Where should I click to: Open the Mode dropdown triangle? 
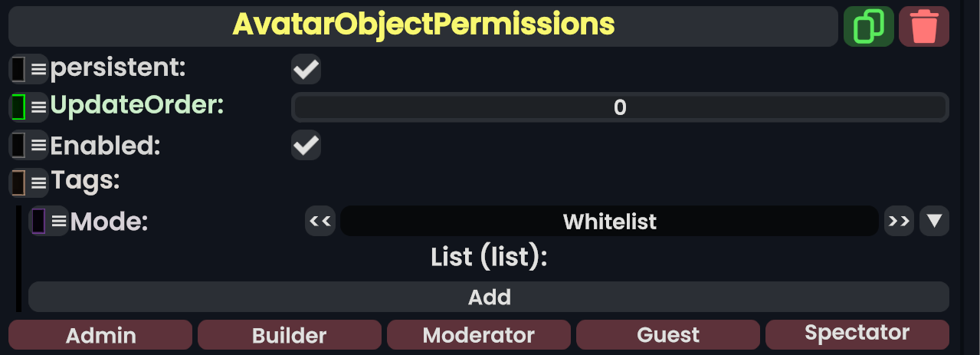tap(934, 222)
